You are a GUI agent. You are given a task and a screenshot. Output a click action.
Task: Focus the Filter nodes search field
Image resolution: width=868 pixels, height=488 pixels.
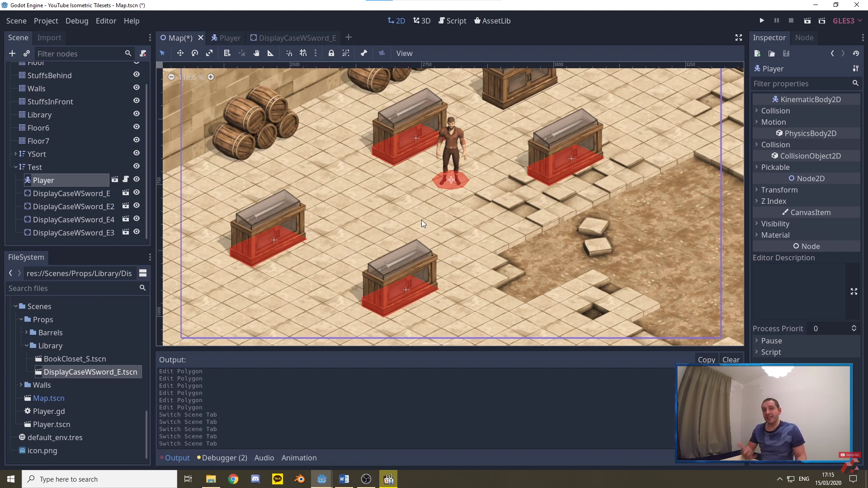[x=84, y=54]
